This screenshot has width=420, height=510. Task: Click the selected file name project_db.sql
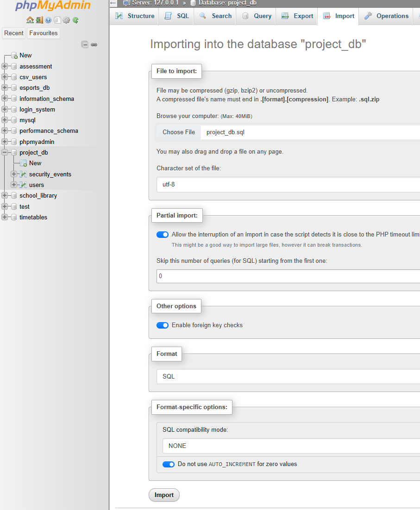click(226, 132)
